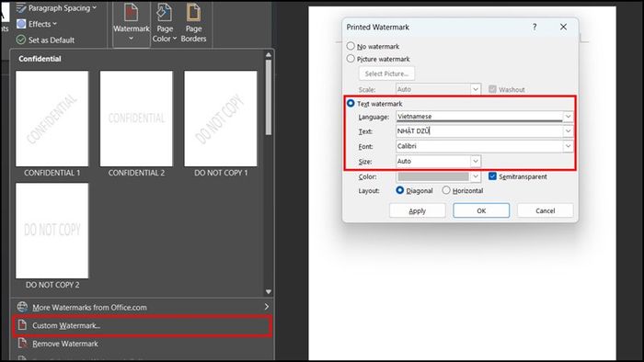Choose the DO NOT COPY 2 thumbnail
Image resolution: width=644 pixels, height=362 pixels.
[x=52, y=231]
